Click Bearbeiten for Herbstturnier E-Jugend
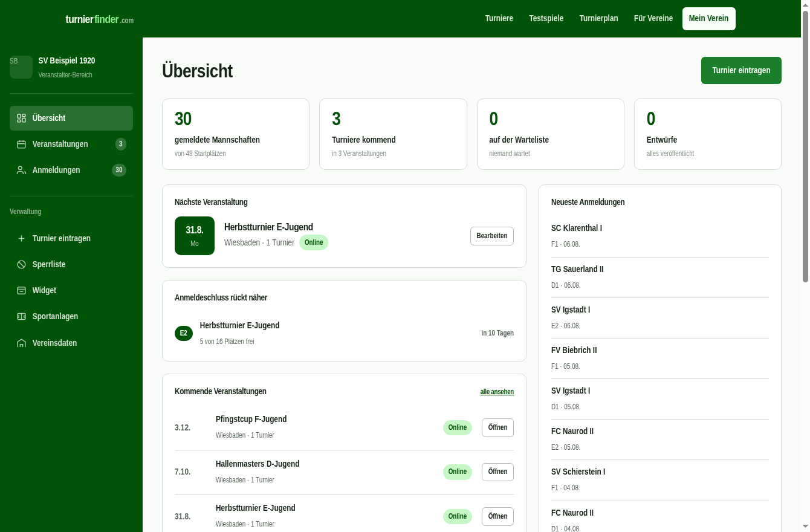810x532 pixels. pos(491,236)
